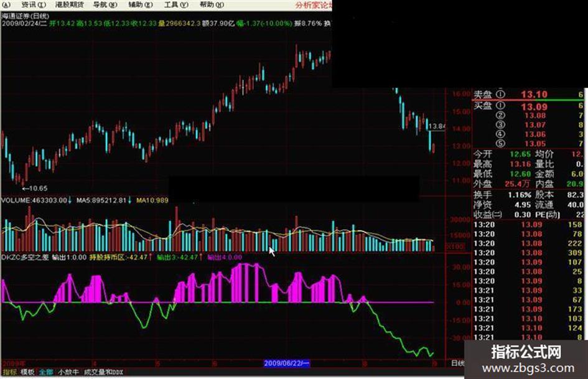
Task: Click the highlighted 2009/06/22 date marker
Action: [x=286, y=363]
